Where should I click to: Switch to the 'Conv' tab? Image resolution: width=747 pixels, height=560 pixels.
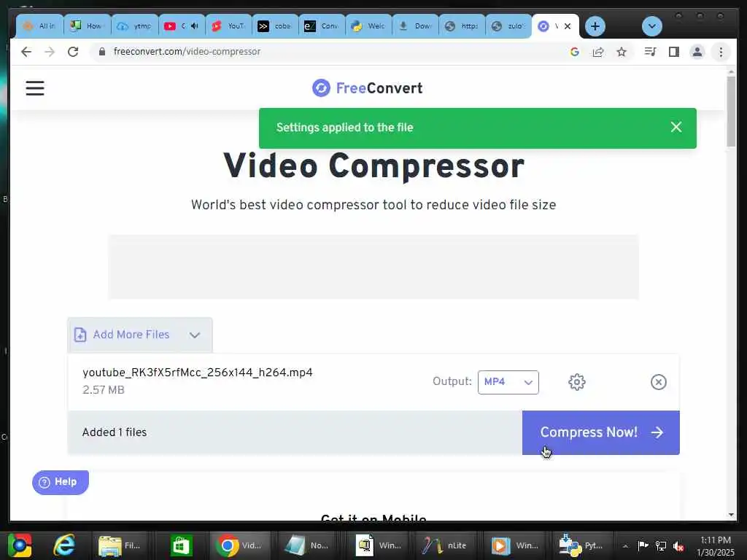tap(322, 26)
